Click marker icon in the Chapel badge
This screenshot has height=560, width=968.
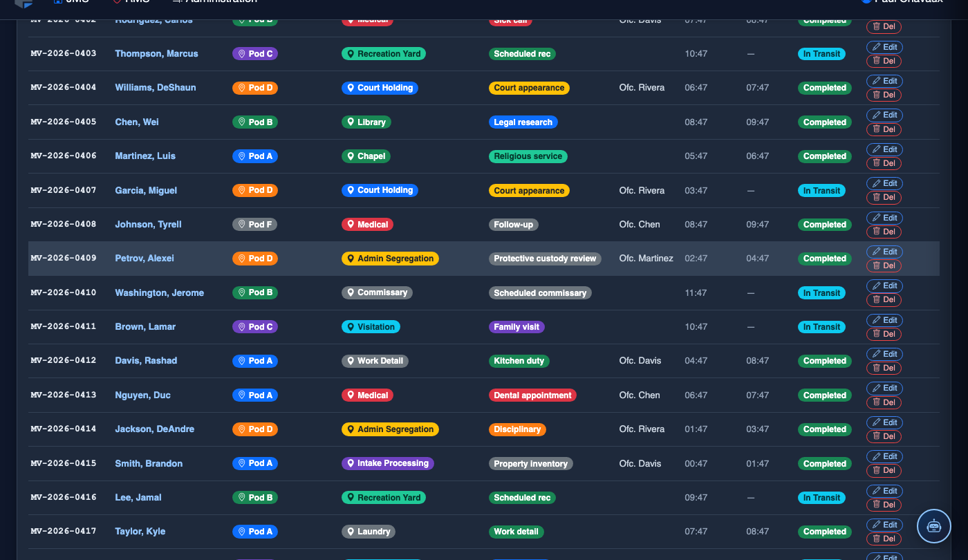351,156
